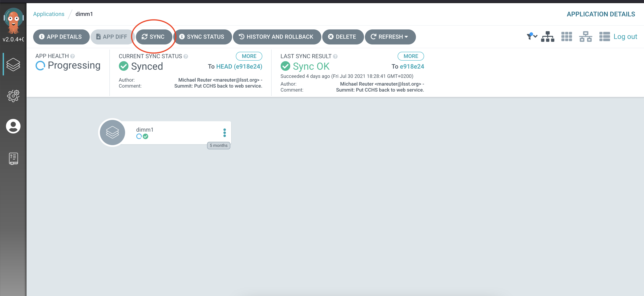Switch to the tree view icon
Viewport: 644px width, 296px height.
547,37
